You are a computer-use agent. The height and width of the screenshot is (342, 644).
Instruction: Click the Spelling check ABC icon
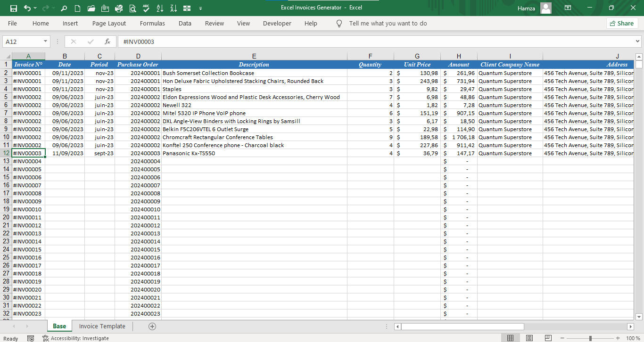click(146, 8)
